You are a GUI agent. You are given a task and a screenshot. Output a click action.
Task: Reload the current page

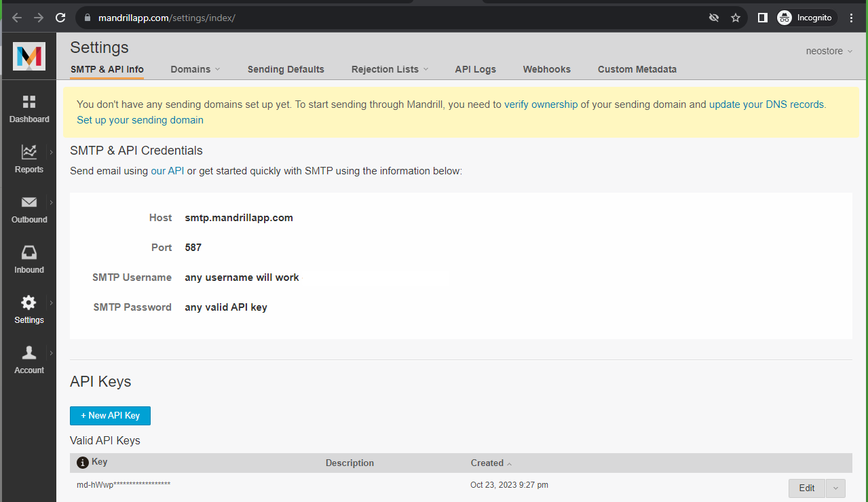pos(60,18)
